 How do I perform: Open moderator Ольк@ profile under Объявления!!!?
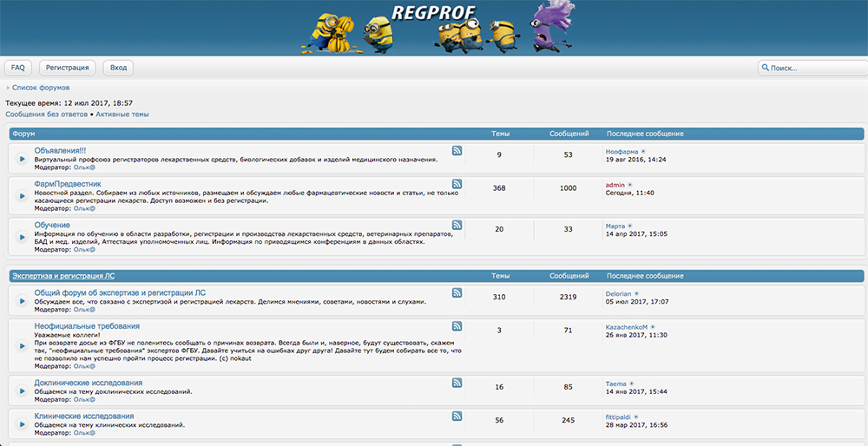(84, 167)
